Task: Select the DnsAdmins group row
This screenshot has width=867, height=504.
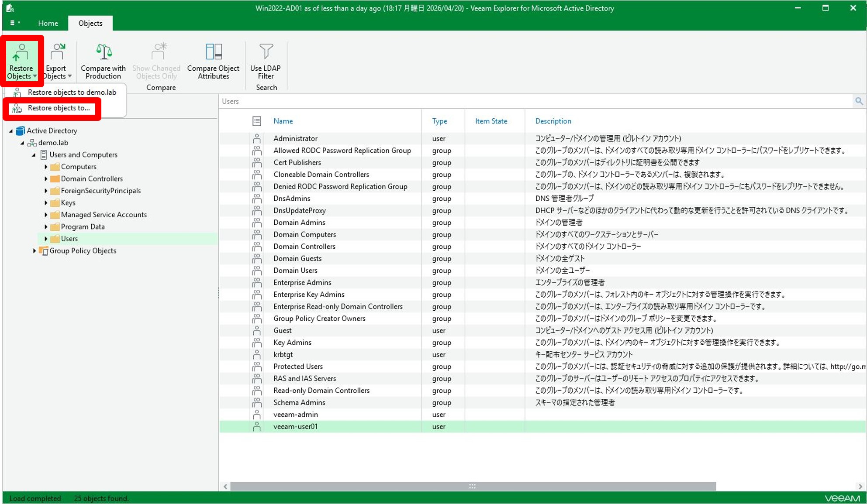Action: (x=542, y=199)
